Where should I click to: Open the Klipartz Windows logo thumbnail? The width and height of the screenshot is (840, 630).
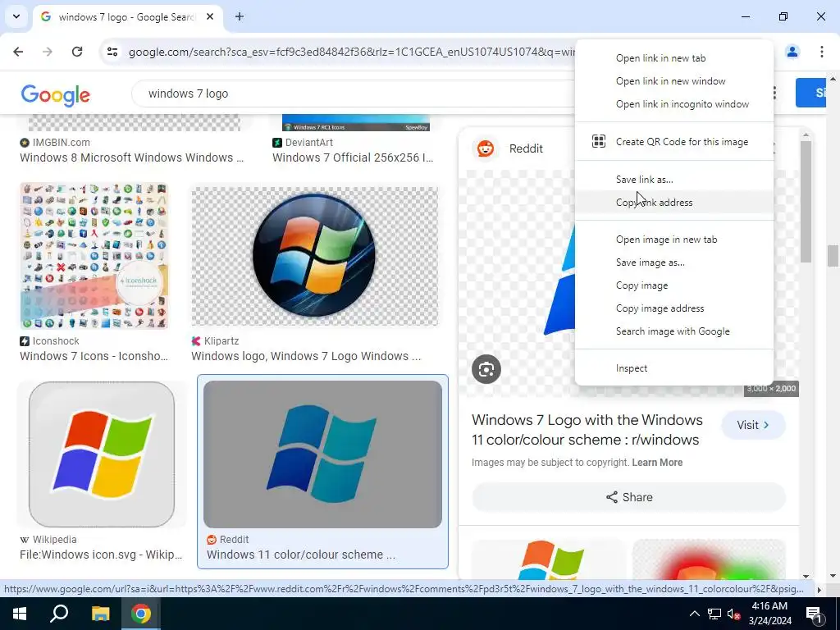pos(315,256)
